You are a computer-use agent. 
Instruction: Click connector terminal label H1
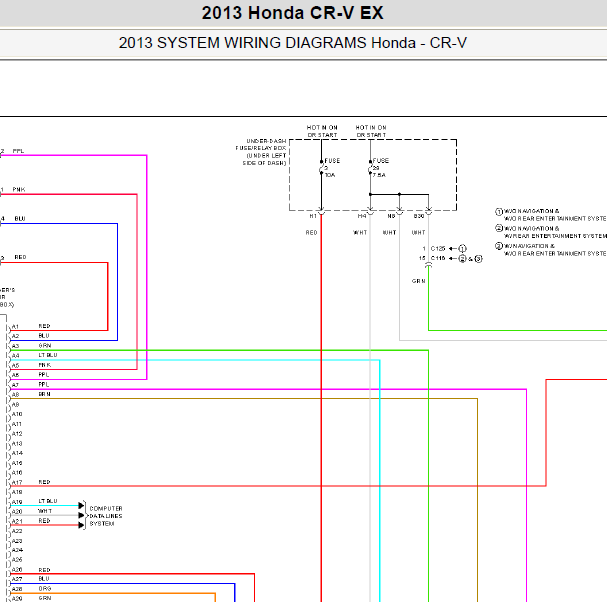[313, 216]
